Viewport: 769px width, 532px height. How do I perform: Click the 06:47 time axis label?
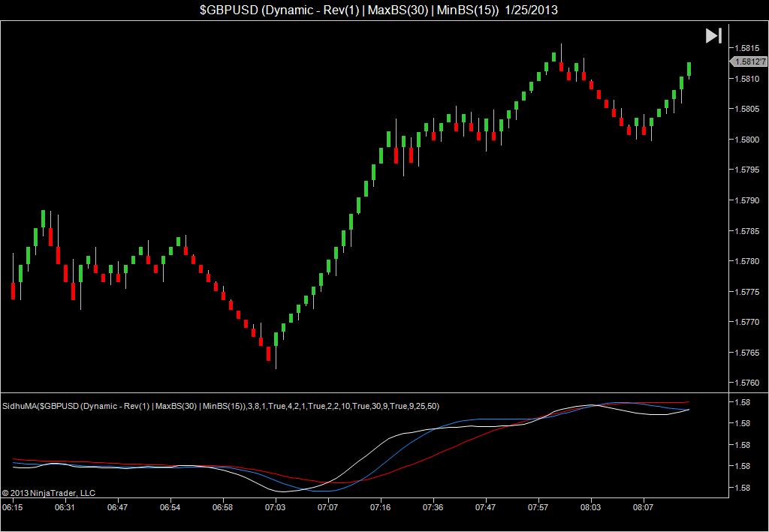click(117, 507)
